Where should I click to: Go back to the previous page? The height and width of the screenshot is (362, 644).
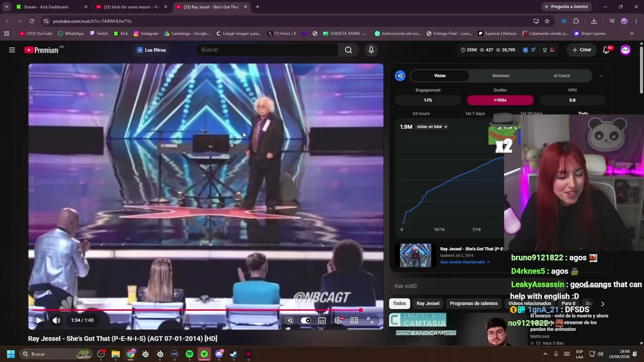[8, 21]
